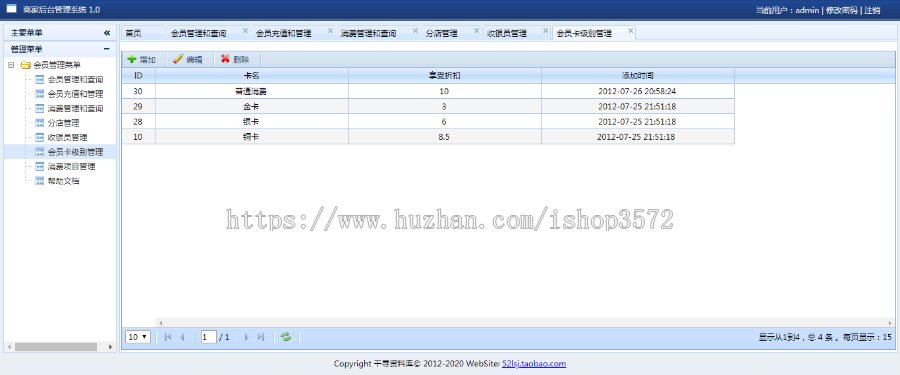The width and height of the screenshot is (900, 375).
Task: Click the app logo icon in title bar
Action: [11, 9]
